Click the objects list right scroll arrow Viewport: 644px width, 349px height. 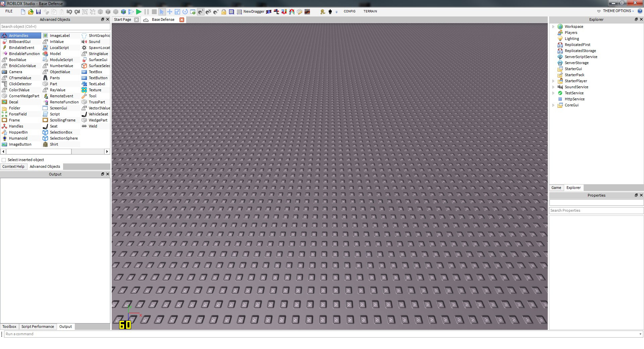pos(107,152)
